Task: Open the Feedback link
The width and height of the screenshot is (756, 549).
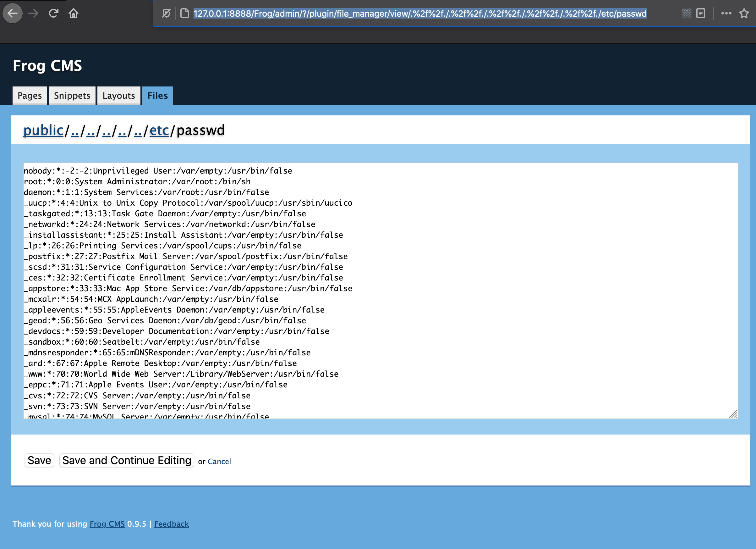Action: point(171,524)
